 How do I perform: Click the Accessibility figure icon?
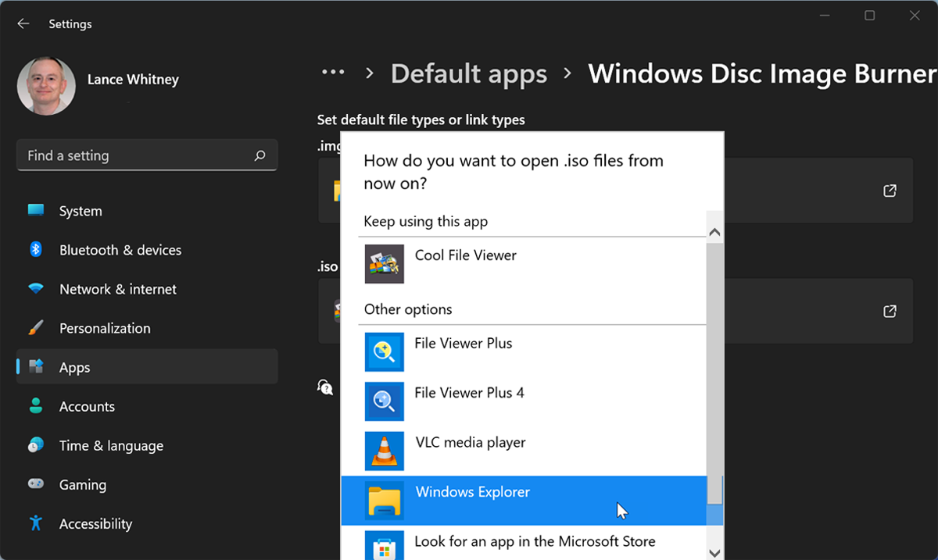tap(36, 523)
